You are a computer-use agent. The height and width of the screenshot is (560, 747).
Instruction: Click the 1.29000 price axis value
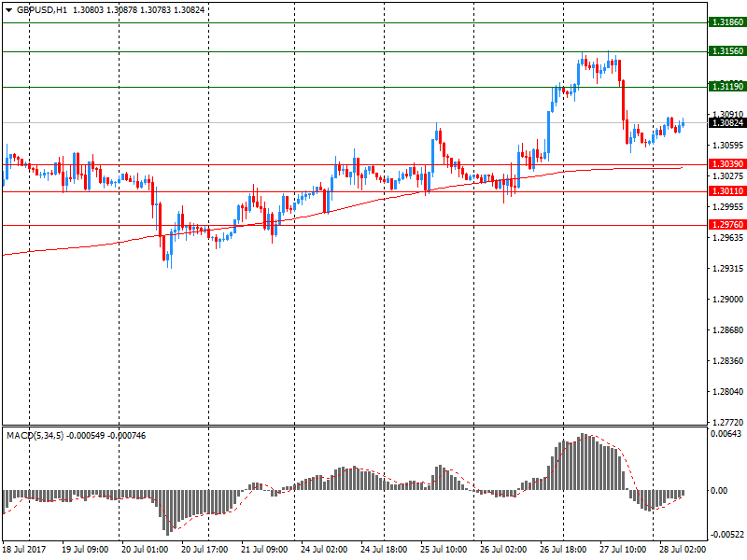pos(728,299)
